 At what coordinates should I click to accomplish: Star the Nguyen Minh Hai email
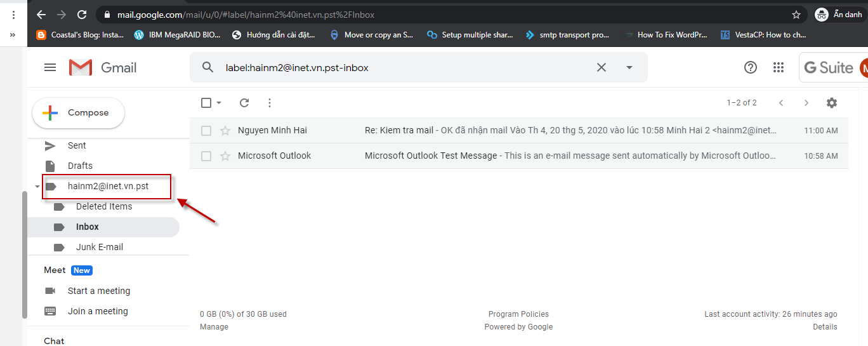[x=225, y=130]
